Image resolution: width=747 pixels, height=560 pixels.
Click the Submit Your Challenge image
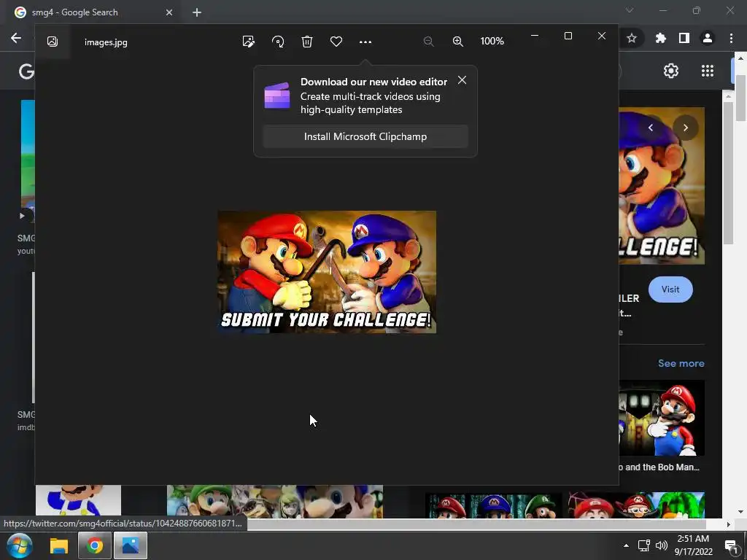pos(327,272)
